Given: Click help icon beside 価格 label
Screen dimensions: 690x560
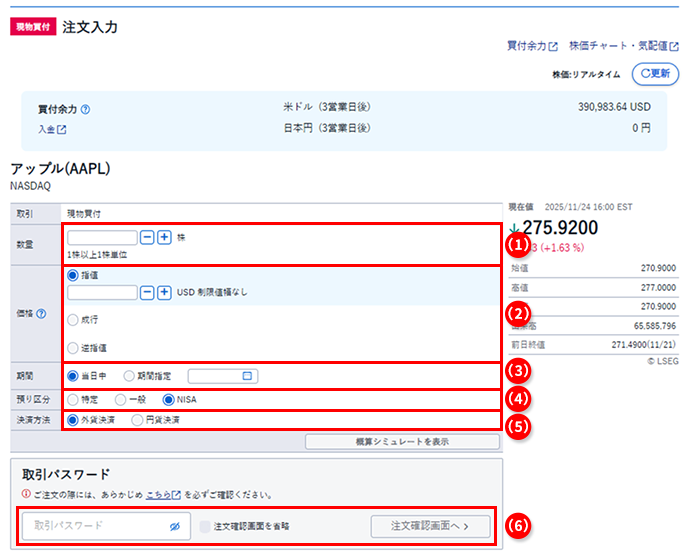Looking at the screenshot, I should coord(42,313).
